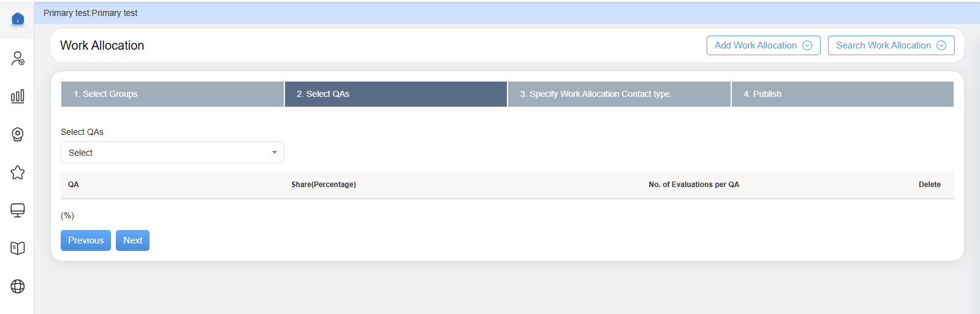The height and width of the screenshot is (314, 980).
Task: Click the badge icon in the sidebar
Action: pyautogui.click(x=18, y=134)
